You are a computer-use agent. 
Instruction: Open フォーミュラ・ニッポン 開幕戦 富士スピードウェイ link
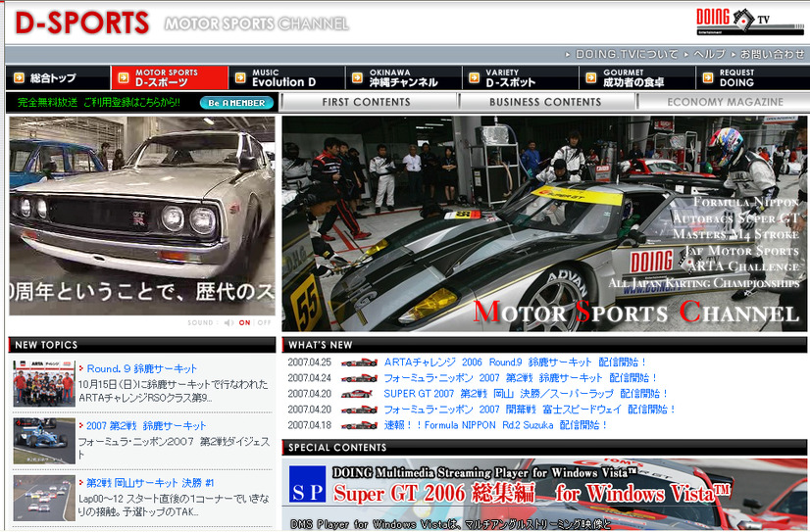click(x=530, y=410)
